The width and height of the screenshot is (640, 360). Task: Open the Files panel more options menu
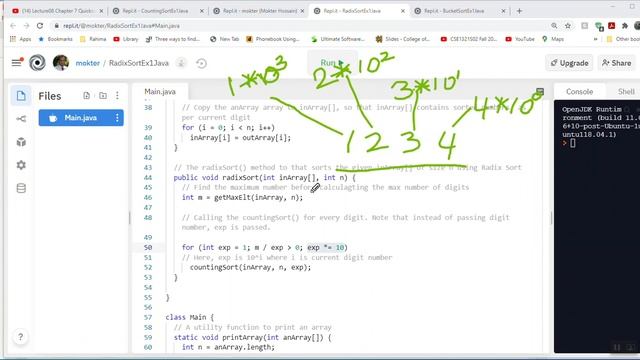(x=117, y=96)
